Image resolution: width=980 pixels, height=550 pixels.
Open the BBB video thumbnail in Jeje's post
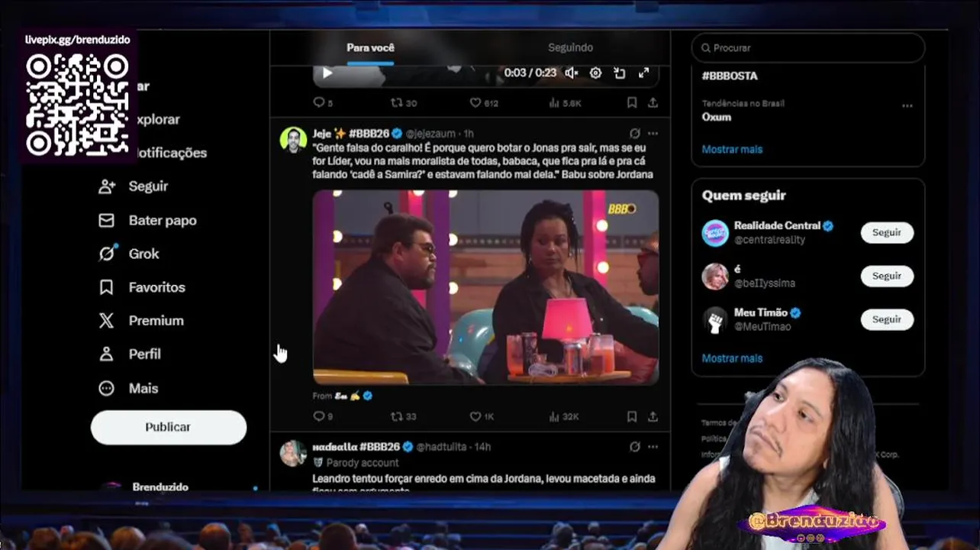point(485,287)
